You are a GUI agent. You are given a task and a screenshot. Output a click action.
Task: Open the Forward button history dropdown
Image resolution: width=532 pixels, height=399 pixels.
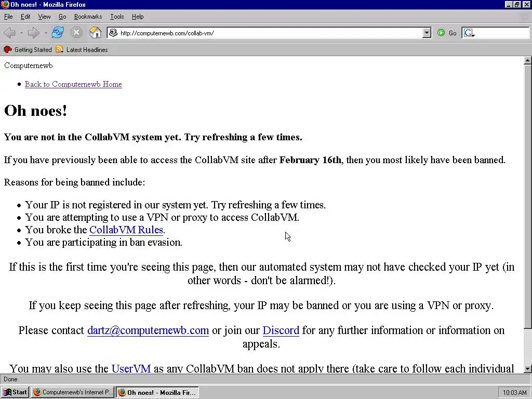[46, 33]
